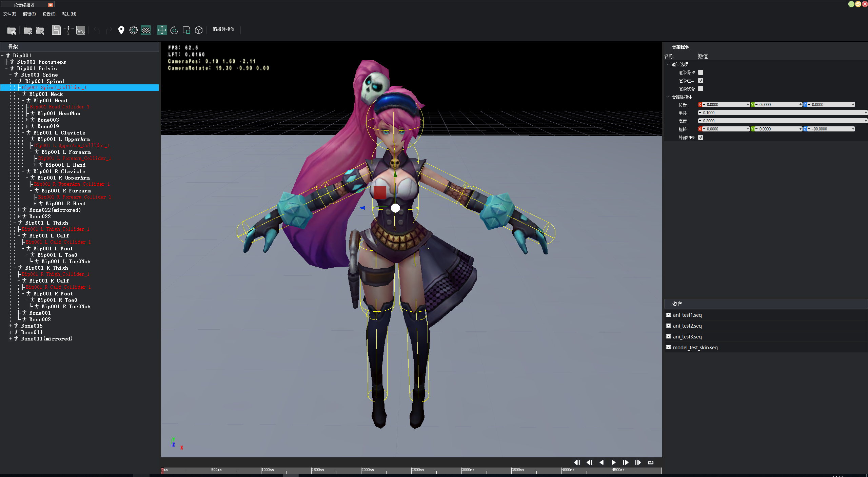
Task: Select Bip001 L Thigh_Collider_1 in tree
Action: click(x=56, y=229)
